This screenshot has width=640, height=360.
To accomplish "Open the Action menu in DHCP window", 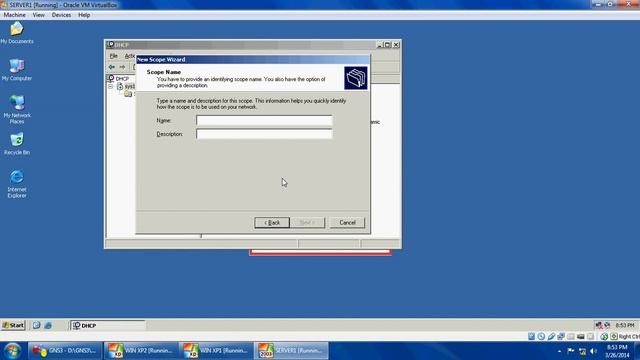I will point(130,56).
